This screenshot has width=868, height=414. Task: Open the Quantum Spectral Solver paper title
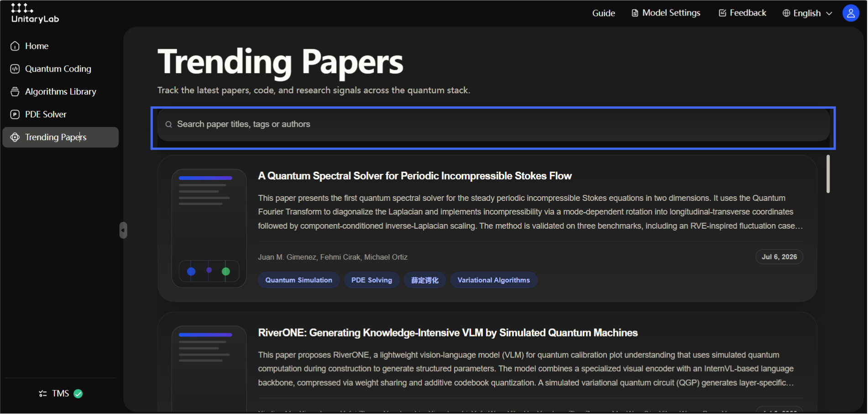pos(415,176)
